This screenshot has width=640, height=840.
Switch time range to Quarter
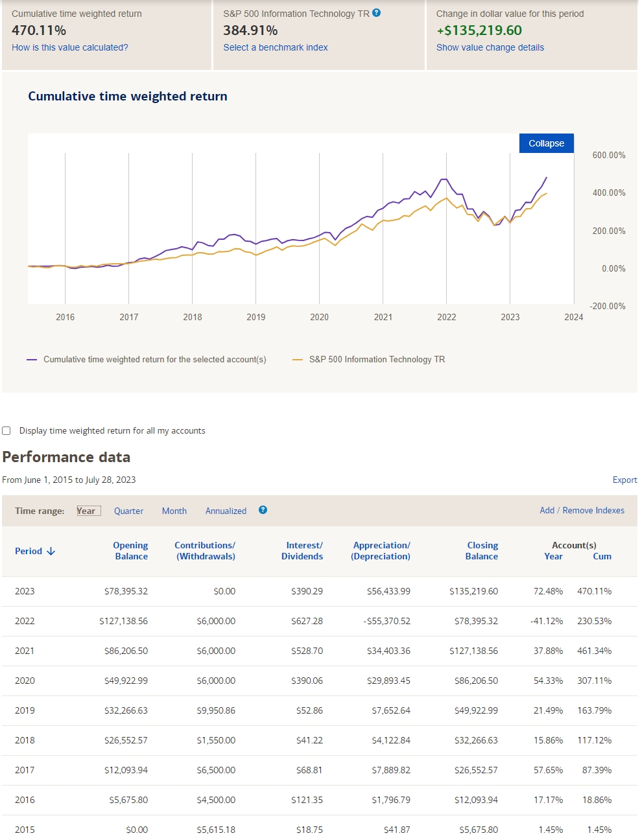coord(128,511)
